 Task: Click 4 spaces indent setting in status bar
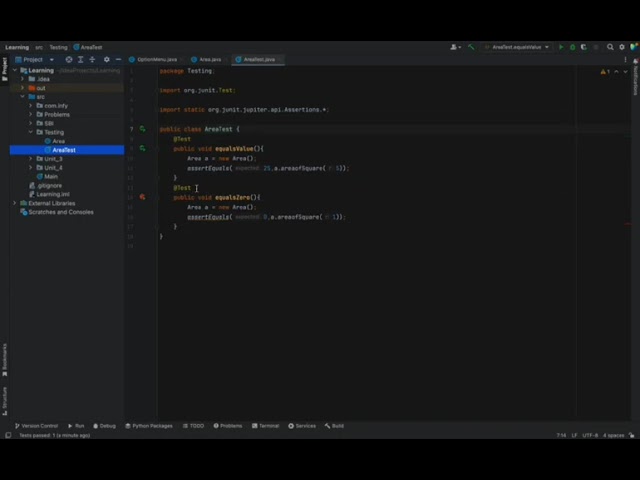pos(613,436)
